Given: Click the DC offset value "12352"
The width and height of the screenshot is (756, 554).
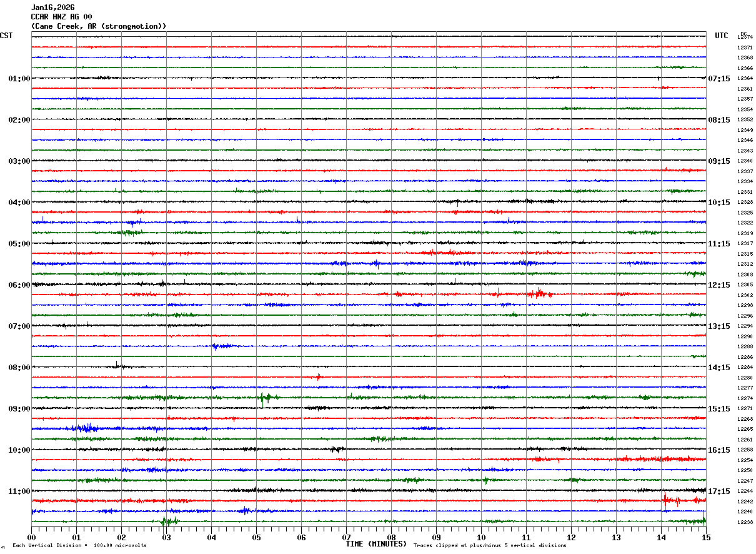Looking at the screenshot, I should [745, 120].
